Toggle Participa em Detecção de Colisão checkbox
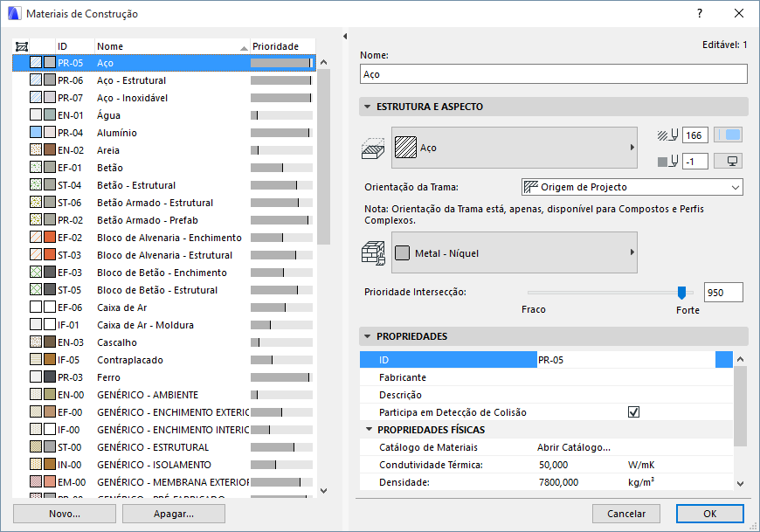This screenshot has height=532, width=760. pyautogui.click(x=633, y=411)
